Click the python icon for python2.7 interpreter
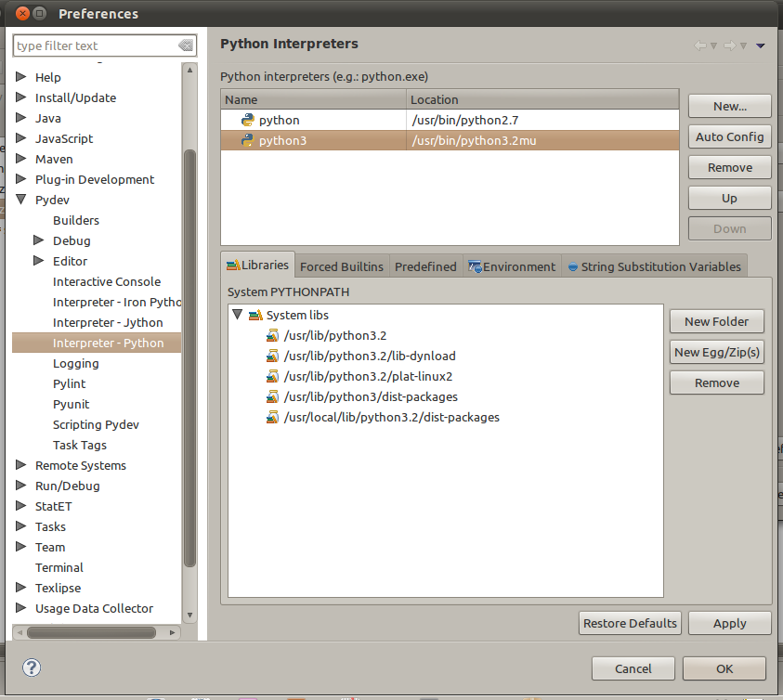The height and width of the screenshot is (700, 783). tap(247, 120)
